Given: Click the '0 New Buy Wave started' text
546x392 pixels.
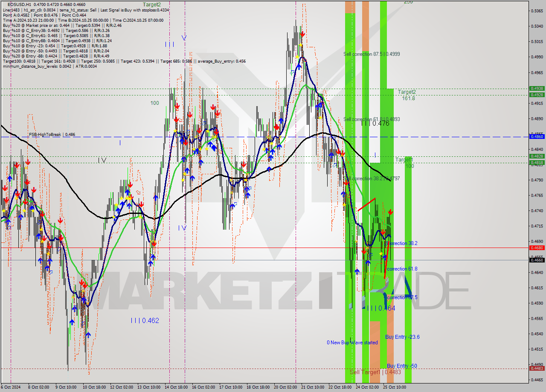Looking at the screenshot, I should [352, 343].
